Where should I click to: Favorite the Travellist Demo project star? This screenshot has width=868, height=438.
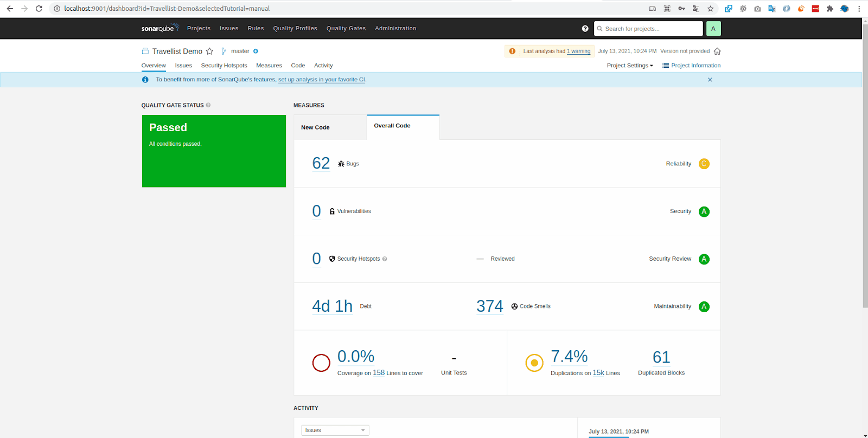point(209,51)
